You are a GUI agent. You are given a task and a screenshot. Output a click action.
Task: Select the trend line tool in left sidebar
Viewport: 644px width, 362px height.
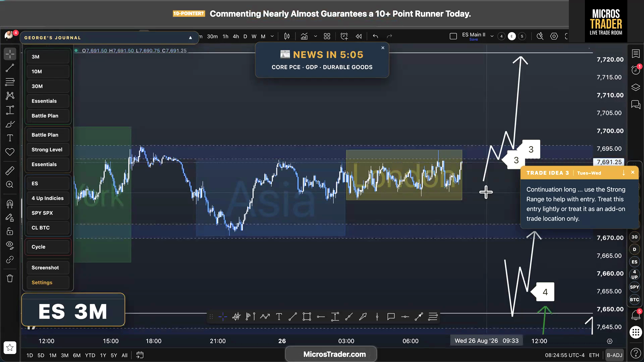point(10,68)
